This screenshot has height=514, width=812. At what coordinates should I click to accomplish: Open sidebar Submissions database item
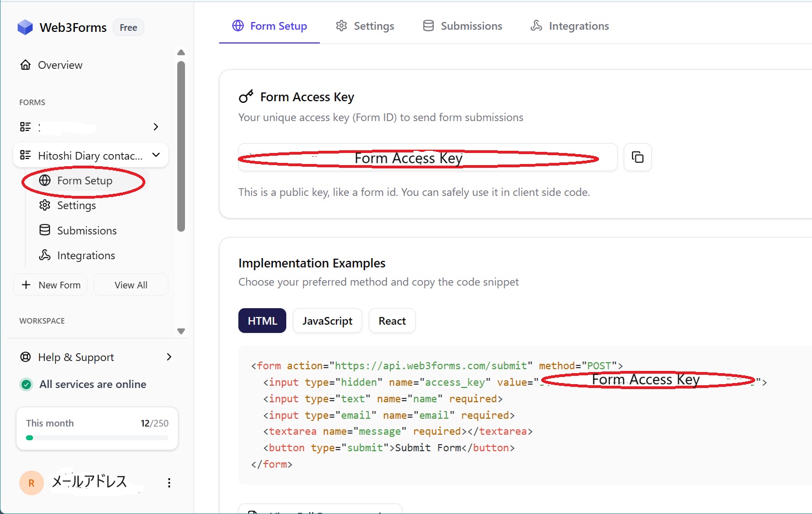point(86,231)
